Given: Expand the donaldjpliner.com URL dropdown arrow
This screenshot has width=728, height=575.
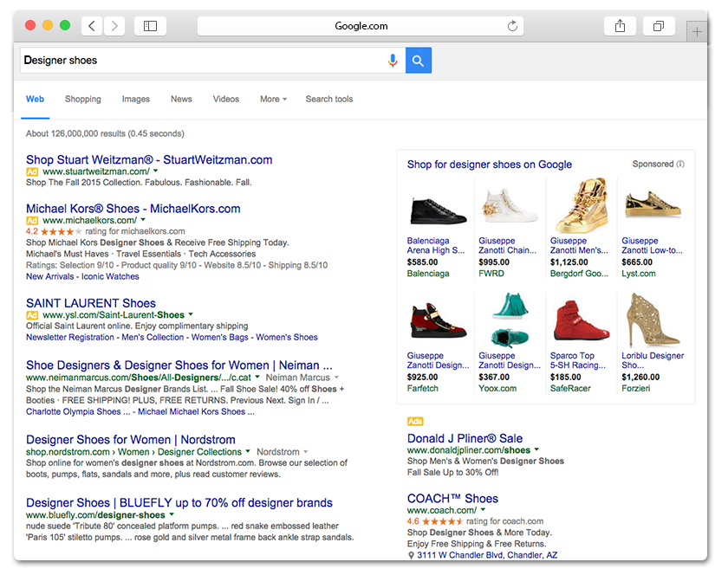Looking at the screenshot, I should click(536, 449).
